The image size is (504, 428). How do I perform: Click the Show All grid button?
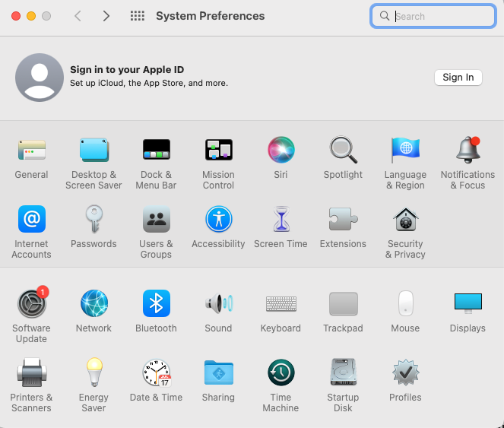(138, 16)
